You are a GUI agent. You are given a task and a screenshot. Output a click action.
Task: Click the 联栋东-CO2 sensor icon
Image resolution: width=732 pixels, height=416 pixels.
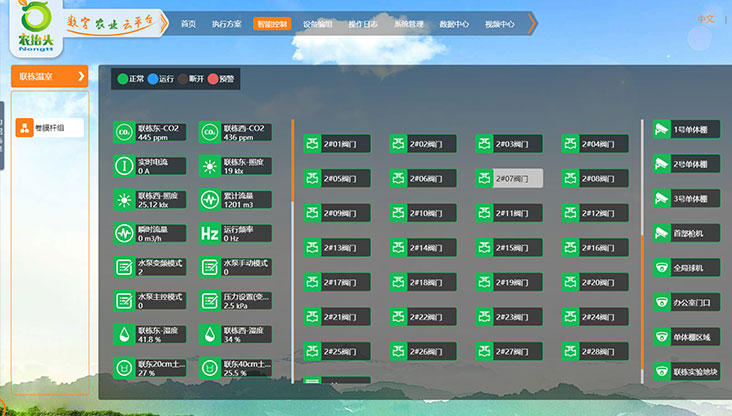[123, 132]
